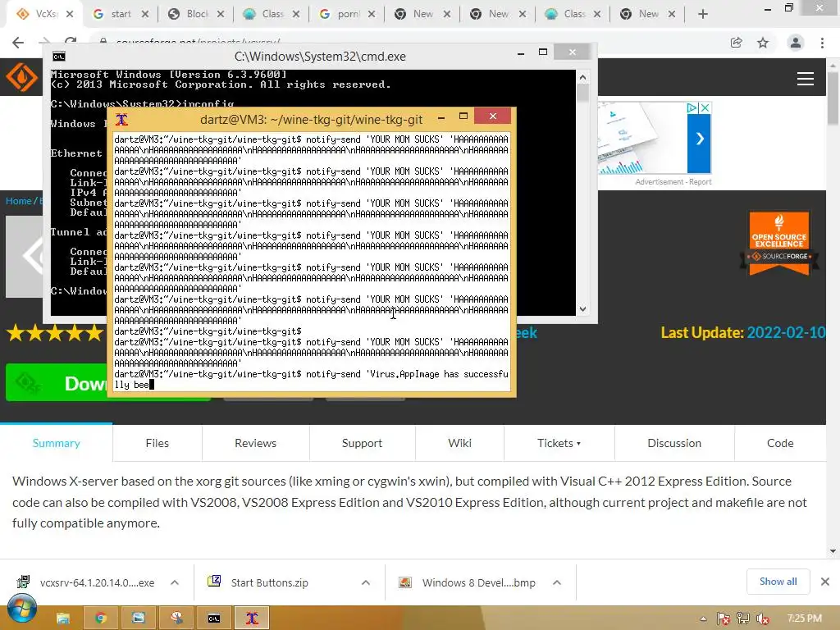Open cmd.exe taskbar button
This screenshot has width=840, height=630.
(214, 619)
